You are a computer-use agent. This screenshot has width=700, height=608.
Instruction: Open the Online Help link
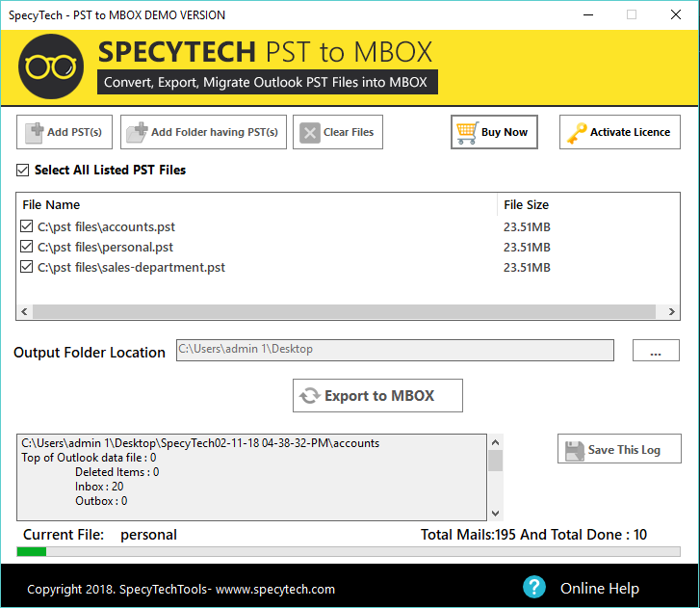pos(600,589)
